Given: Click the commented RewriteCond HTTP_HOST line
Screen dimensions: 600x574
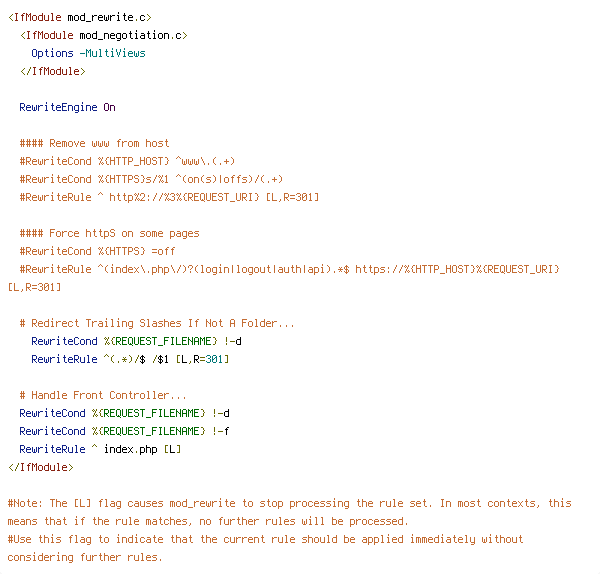Looking at the screenshot, I should click(x=127, y=161).
